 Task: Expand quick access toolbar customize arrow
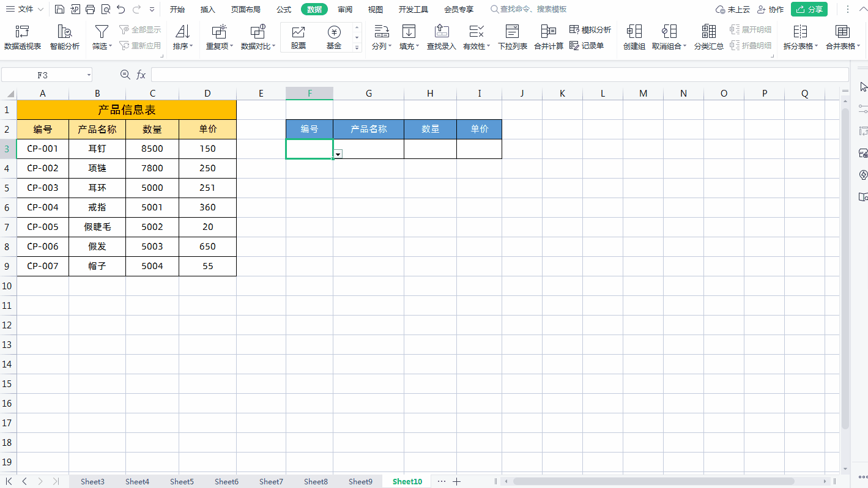(x=152, y=9)
